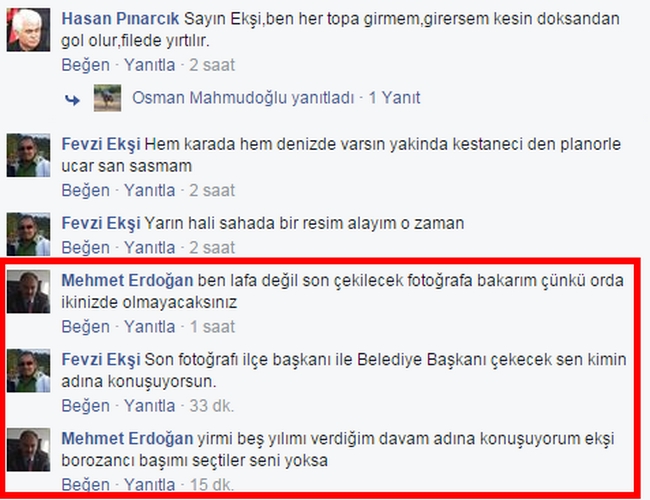Reply to Hasan Pınarcık's comment via Yanıtla
Viewport: 650px width, 500px height.
150,65
